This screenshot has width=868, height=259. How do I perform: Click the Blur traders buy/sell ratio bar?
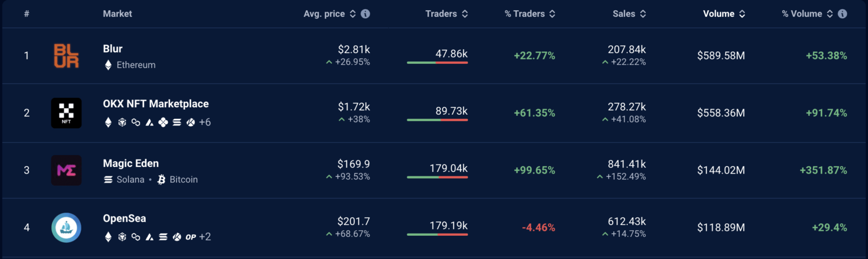pyautogui.click(x=437, y=63)
